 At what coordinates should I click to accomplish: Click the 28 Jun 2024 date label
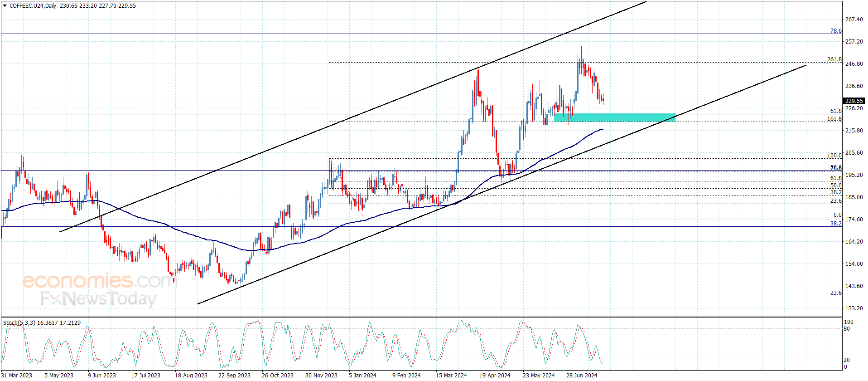point(582,376)
